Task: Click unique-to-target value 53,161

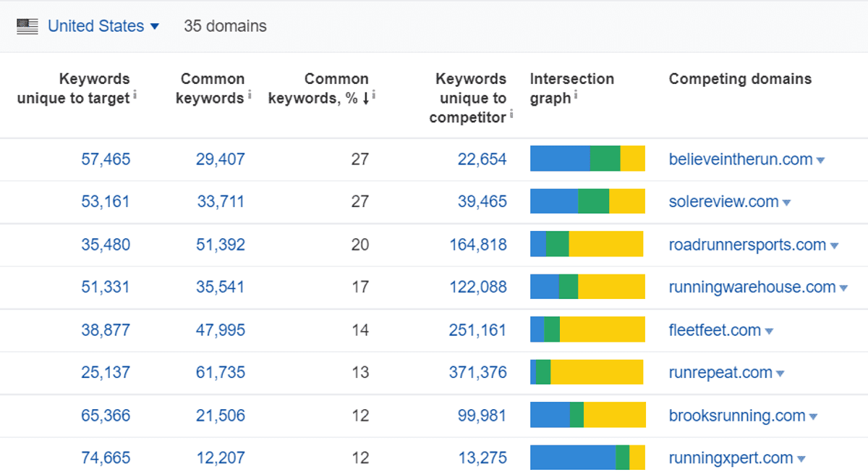Action: (x=106, y=202)
